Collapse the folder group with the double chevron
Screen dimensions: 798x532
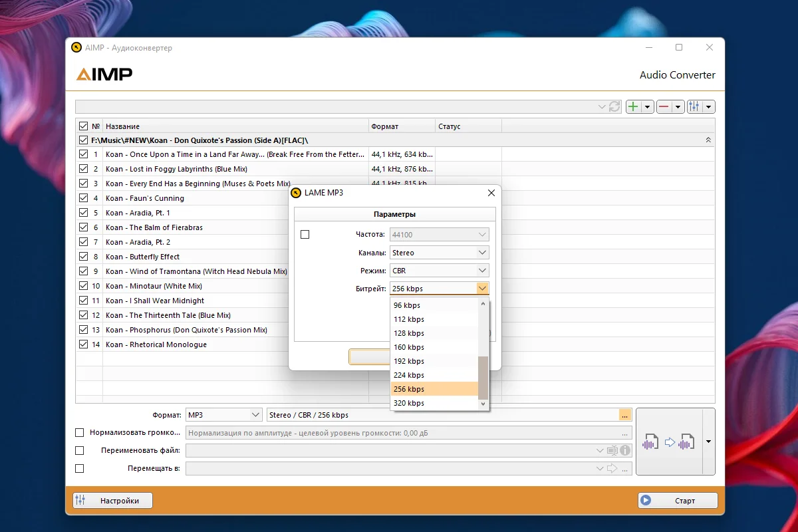pyautogui.click(x=708, y=140)
